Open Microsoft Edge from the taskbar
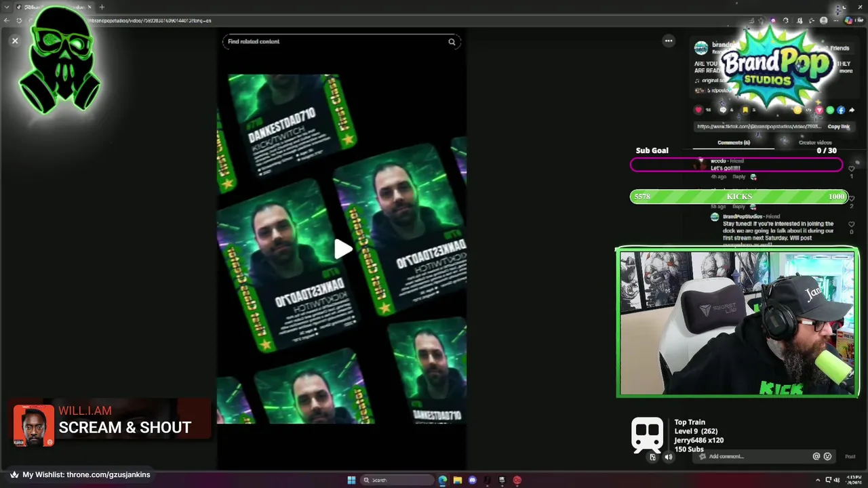Image resolution: width=868 pixels, height=488 pixels. point(443,480)
